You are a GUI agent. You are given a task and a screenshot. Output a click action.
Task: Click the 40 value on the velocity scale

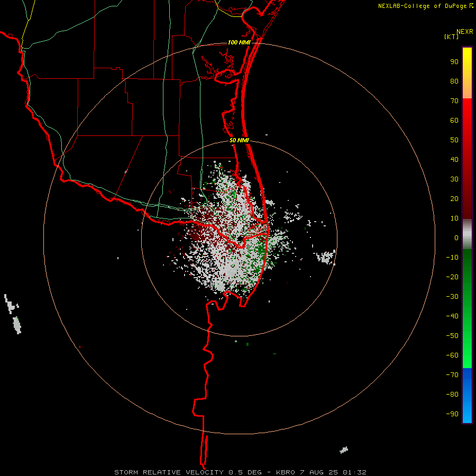coord(454,160)
